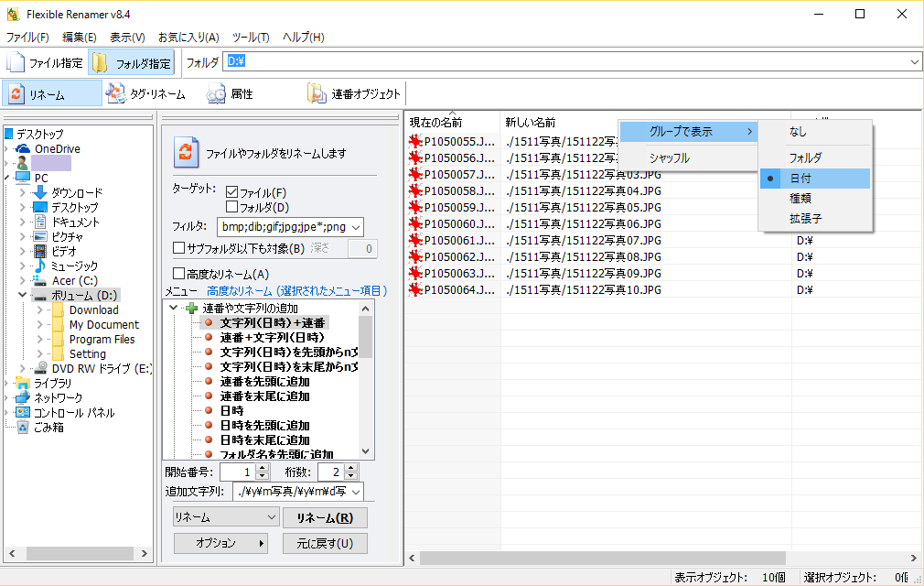Increase the 開始番号 spinner value
This screenshot has height=586, width=924.
pyautogui.click(x=263, y=468)
